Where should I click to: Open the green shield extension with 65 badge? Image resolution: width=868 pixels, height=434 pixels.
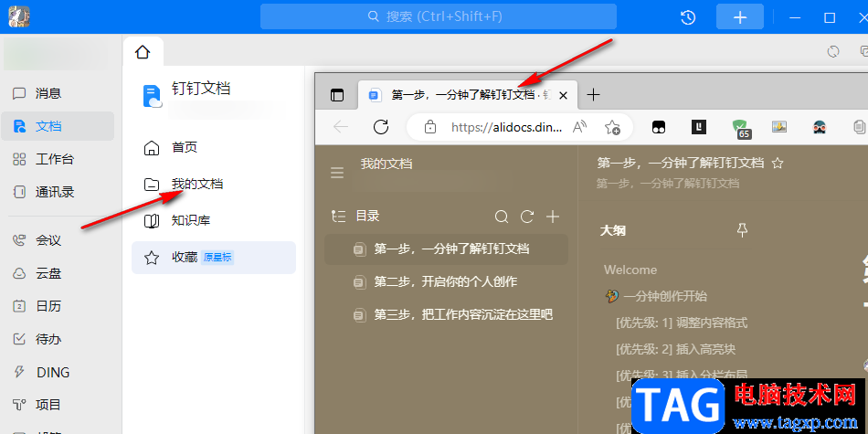point(741,129)
